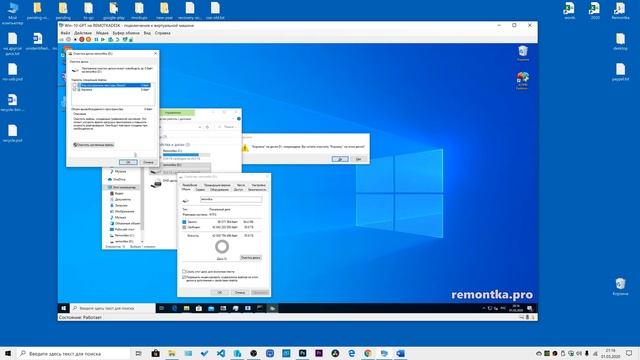Image resolution: width=640 pixels, height=360 pixels.
Task: Click Очистить системные файлы button
Action: (93, 145)
